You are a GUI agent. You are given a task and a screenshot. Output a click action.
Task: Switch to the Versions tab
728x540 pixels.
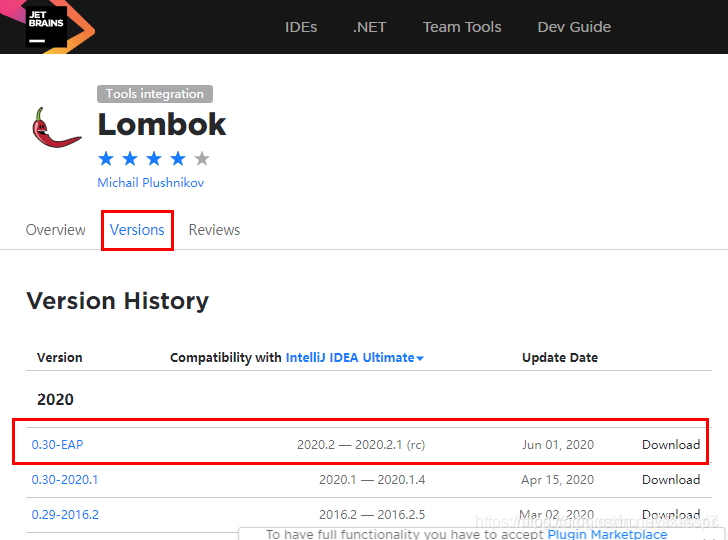point(137,230)
